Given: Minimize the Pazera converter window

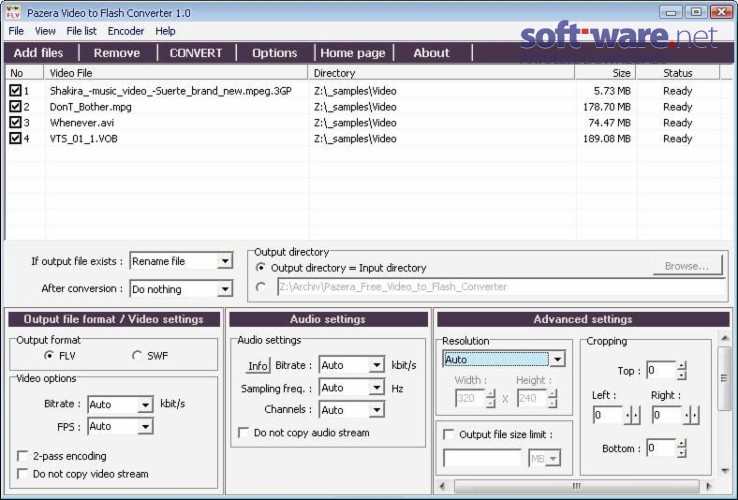Looking at the screenshot, I should [671, 12].
